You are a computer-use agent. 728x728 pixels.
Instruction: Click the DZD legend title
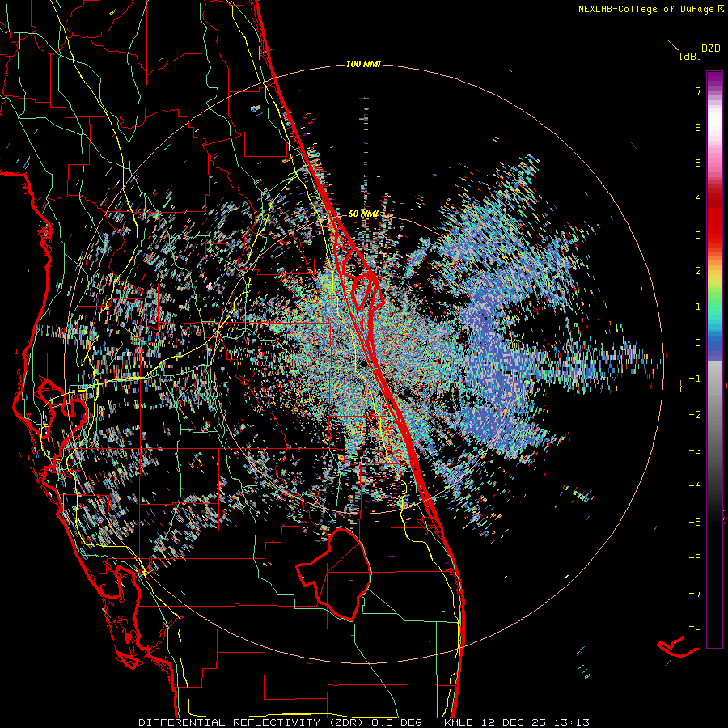tap(711, 49)
